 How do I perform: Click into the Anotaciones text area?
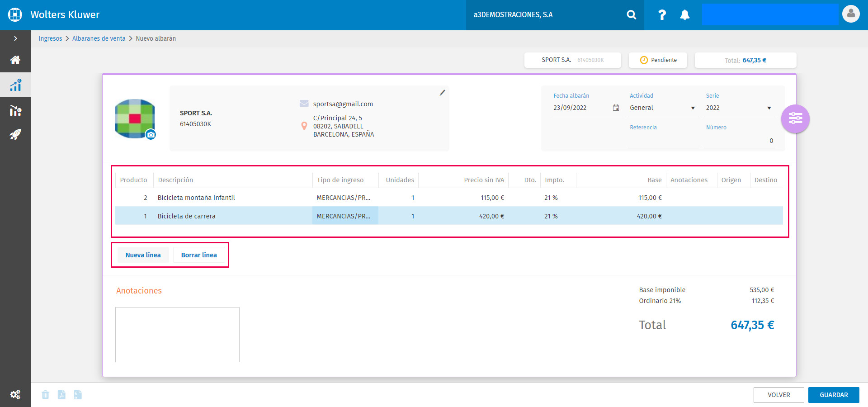click(x=177, y=335)
